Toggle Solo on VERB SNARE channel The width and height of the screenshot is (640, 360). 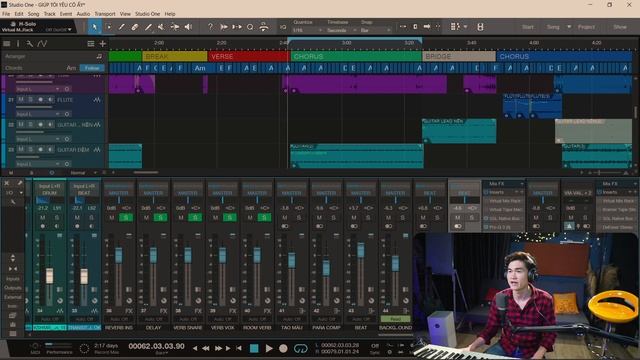(x=195, y=218)
